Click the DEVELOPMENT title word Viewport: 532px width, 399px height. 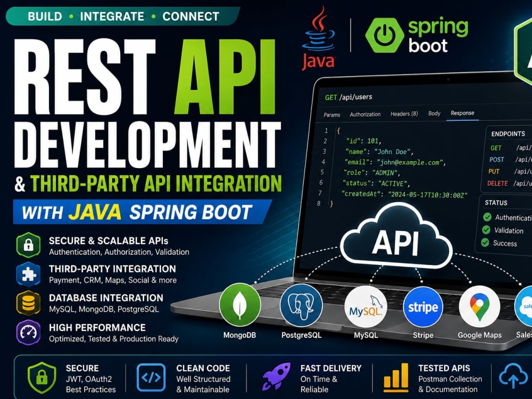(147, 145)
